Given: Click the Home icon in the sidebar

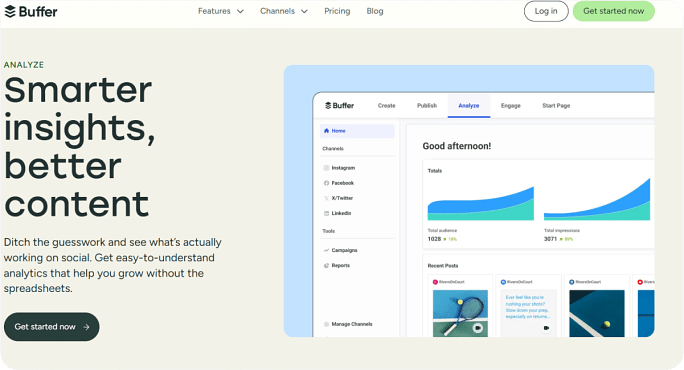Looking at the screenshot, I should click(326, 131).
